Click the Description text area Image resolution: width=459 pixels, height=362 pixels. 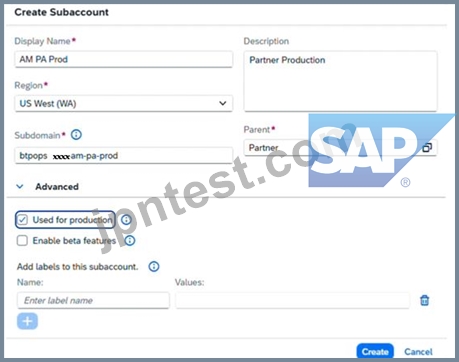click(x=340, y=81)
